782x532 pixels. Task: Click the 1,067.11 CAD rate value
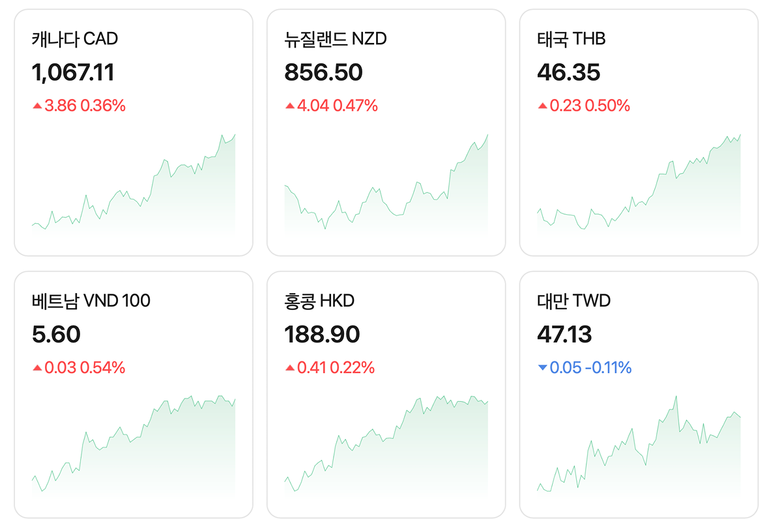(73, 72)
